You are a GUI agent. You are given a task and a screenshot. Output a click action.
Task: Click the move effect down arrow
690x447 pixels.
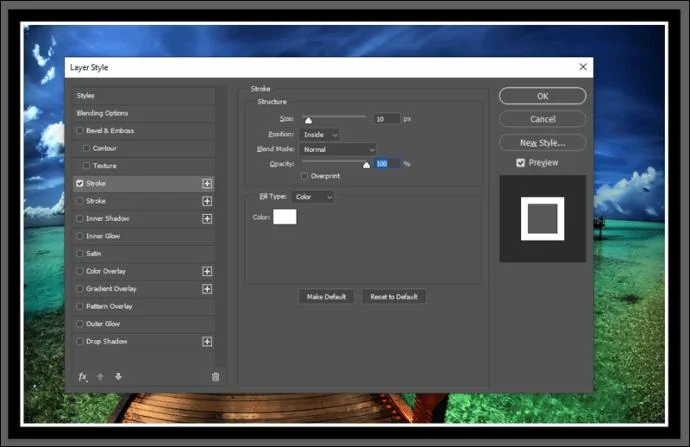point(118,377)
